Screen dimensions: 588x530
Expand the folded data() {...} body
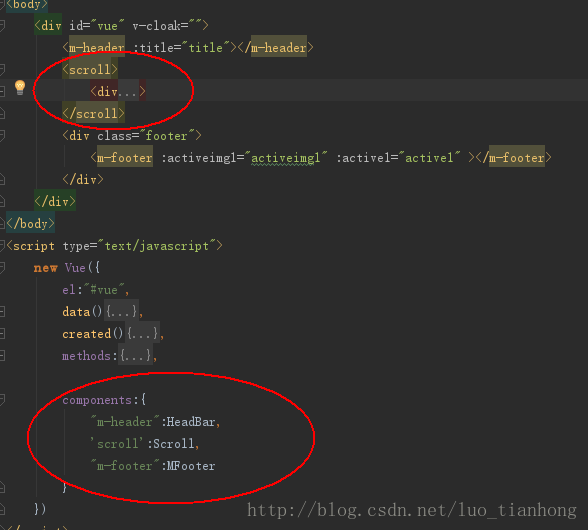[x=121, y=312]
